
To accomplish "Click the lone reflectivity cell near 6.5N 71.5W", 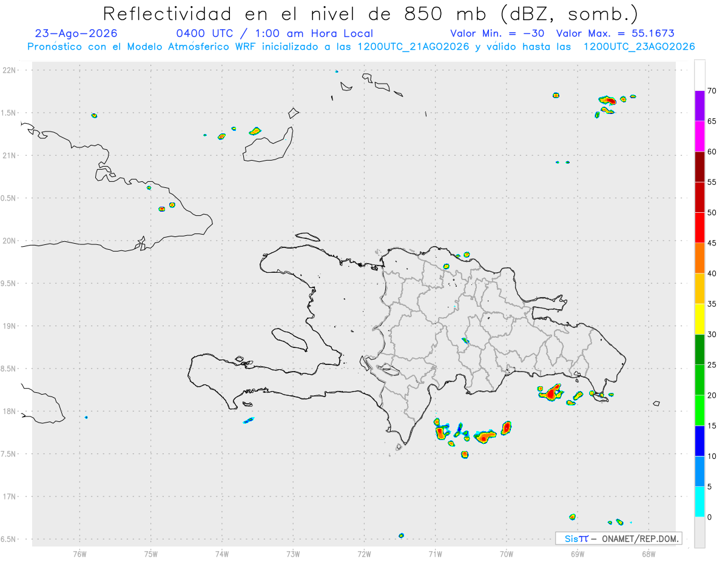I will tap(401, 535).
